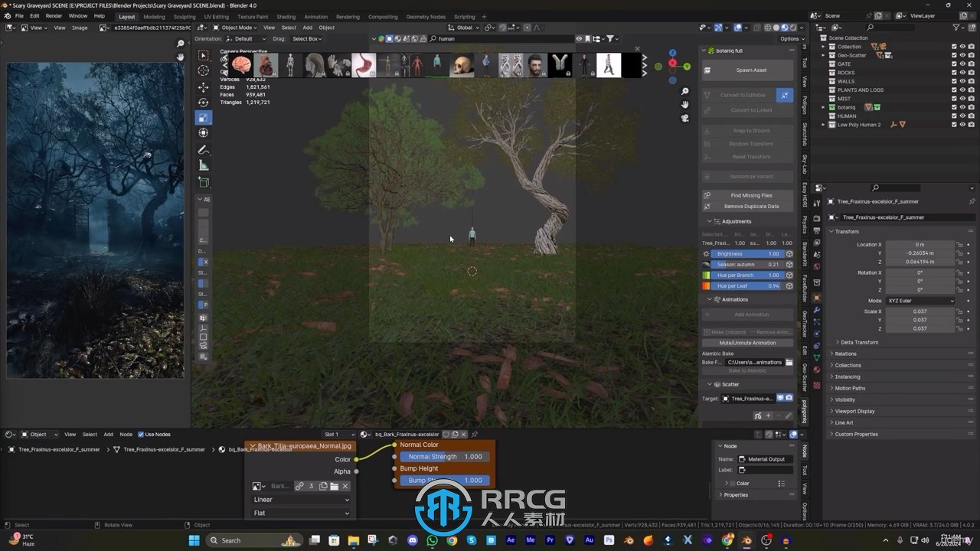Toggle Use Nodes checkbox in node editor
This screenshot has width=980, height=551.
pyautogui.click(x=141, y=434)
